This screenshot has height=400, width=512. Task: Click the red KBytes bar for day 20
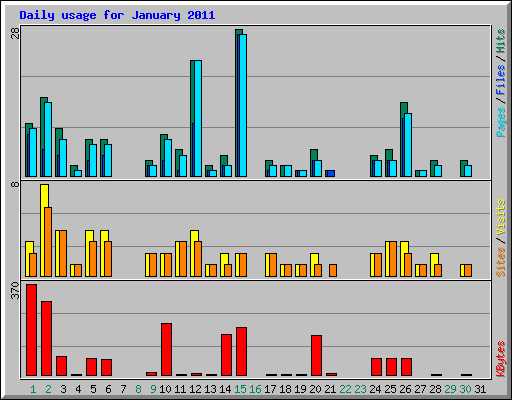(x=316, y=355)
